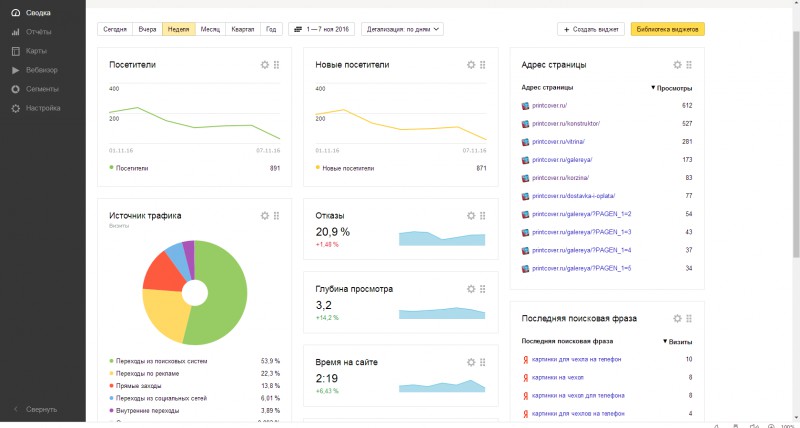Open search phrase 'картинки для чехлов на телефон'
Image resolution: width=800 pixels, height=428 pixels.
pyautogui.click(x=578, y=414)
